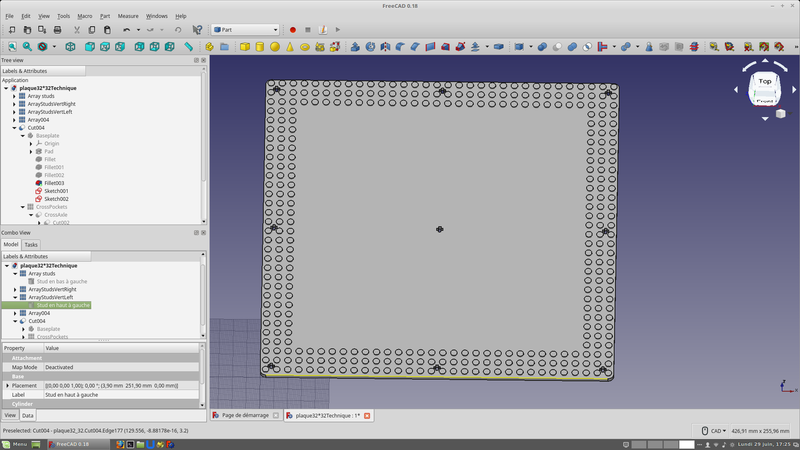Click the Cone primitive icon
The width and height of the screenshot is (800, 450).
(x=290, y=47)
